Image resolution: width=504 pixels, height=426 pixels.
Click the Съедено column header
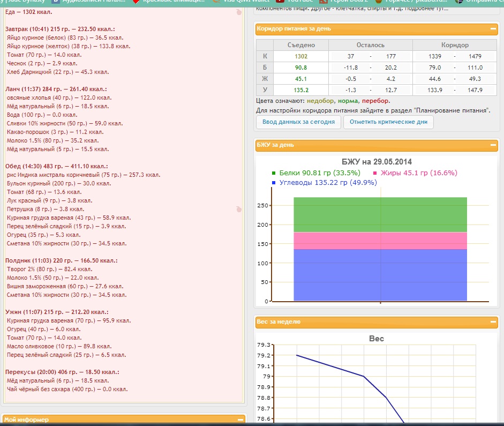click(301, 45)
